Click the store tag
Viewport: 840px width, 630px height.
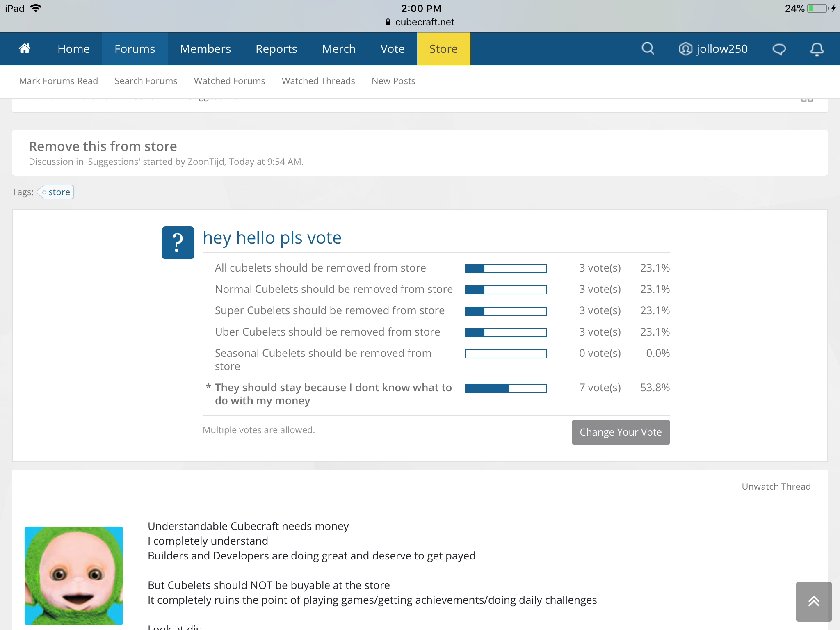point(56,192)
